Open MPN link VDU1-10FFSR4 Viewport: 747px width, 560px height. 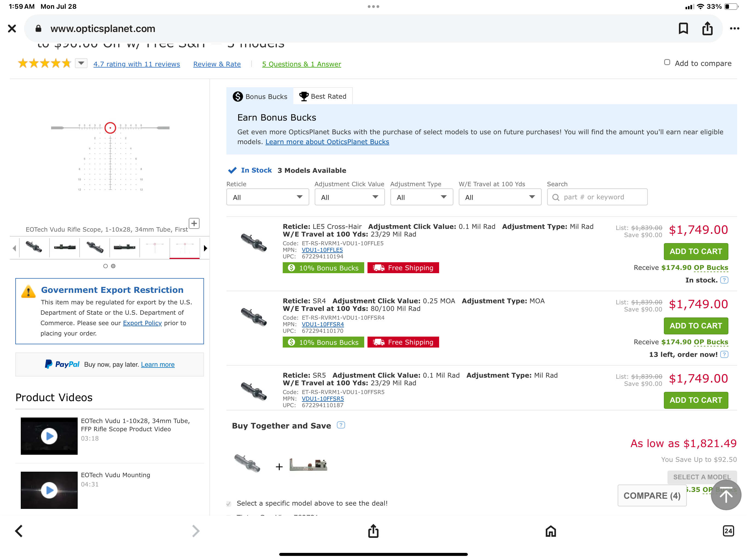coord(323,324)
